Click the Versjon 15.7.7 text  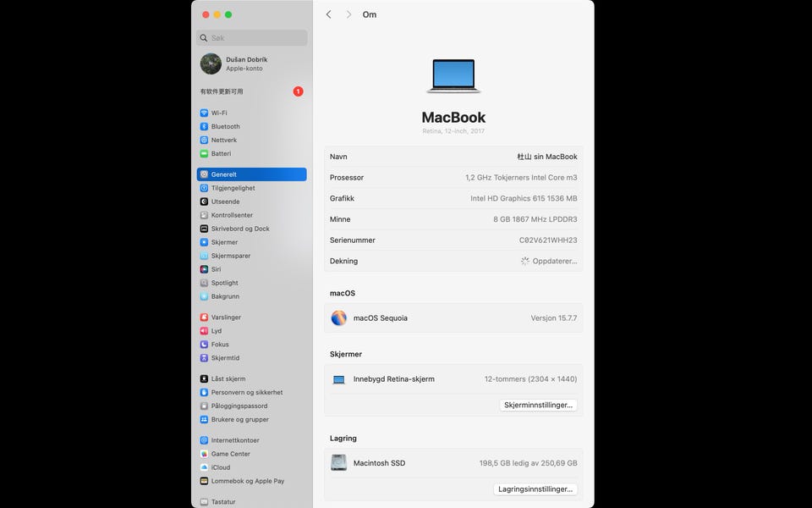click(553, 317)
